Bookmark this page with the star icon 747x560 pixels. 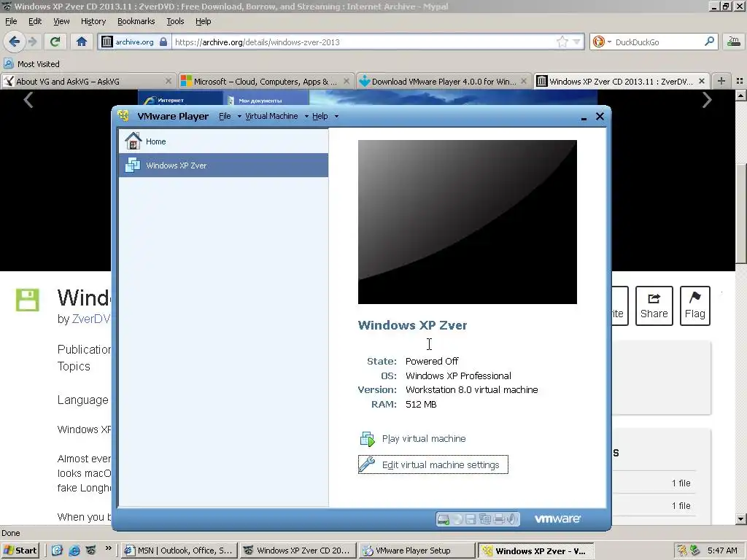[x=562, y=42]
